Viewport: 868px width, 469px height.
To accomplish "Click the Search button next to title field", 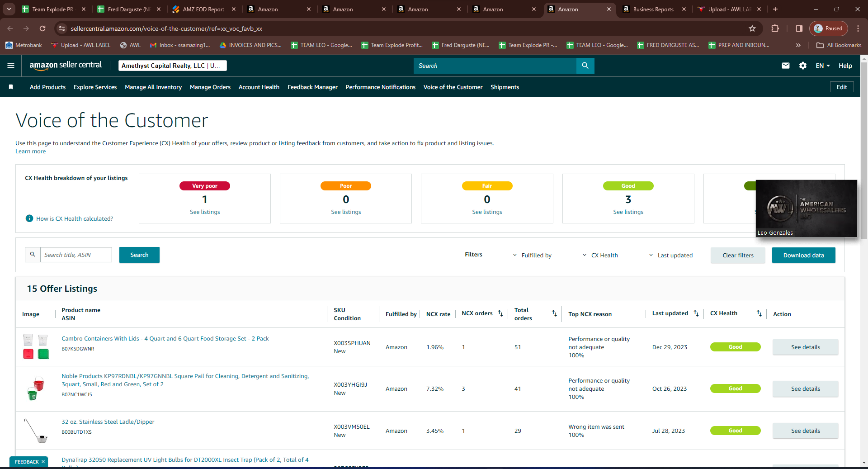I will point(139,255).
